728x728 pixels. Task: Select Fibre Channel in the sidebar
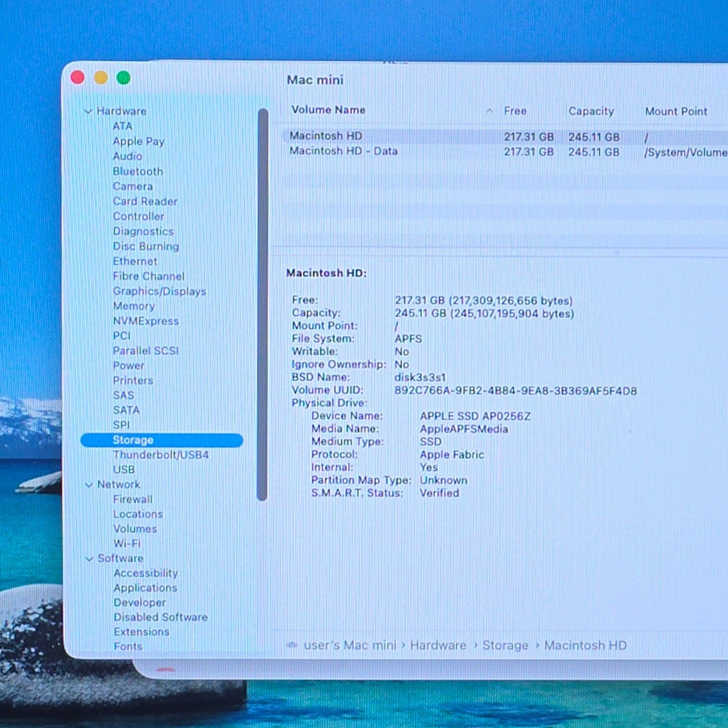coord(149,276)
